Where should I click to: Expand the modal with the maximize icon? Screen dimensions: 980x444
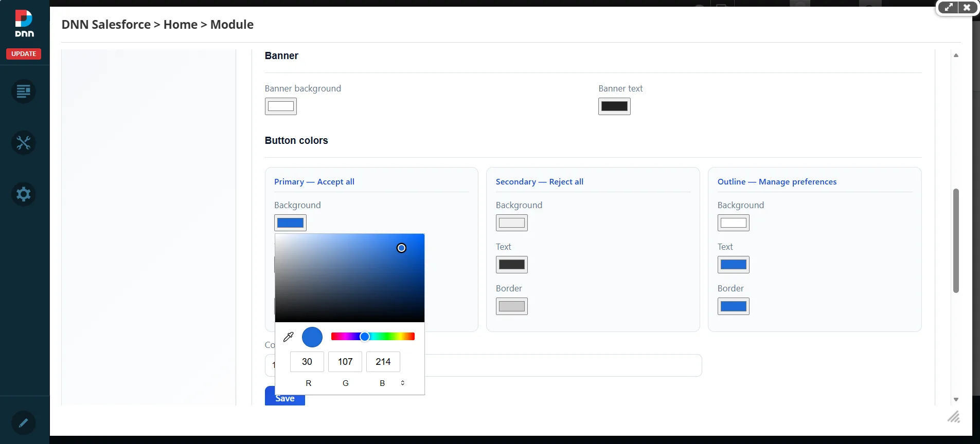(949, 7)
